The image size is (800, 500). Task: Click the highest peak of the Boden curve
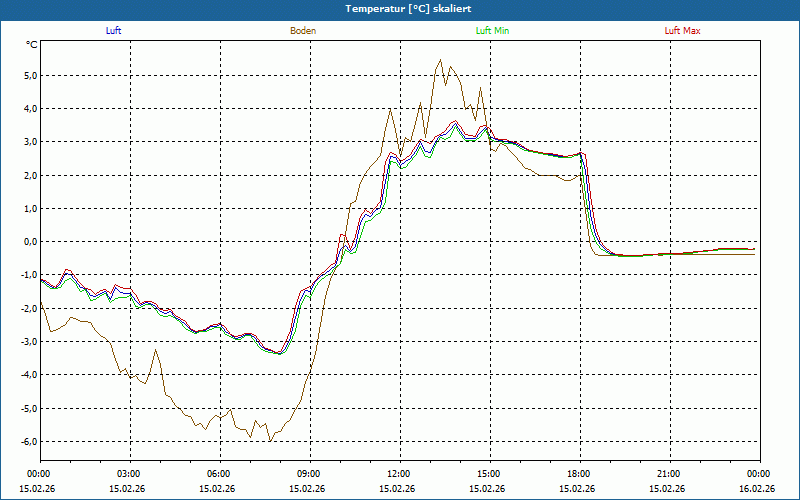(441, 59)
